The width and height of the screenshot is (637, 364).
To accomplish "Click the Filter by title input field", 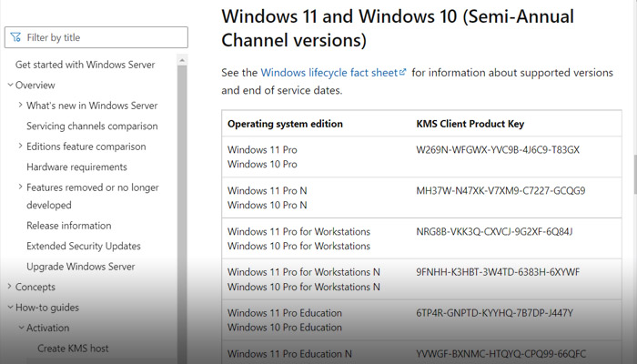I will coord(96,37).
